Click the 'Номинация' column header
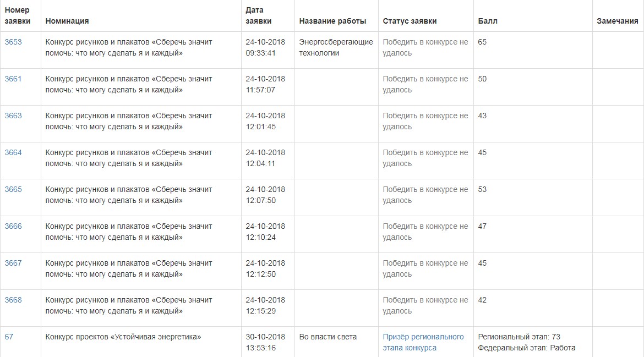Viewport: 644px width, 357px height. [67, 21]
